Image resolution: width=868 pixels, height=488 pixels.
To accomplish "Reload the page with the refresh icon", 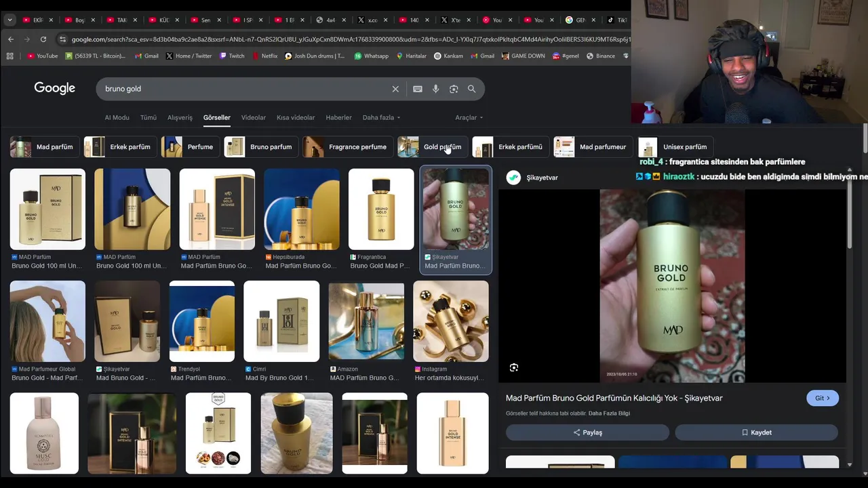I will pos(43,39).
